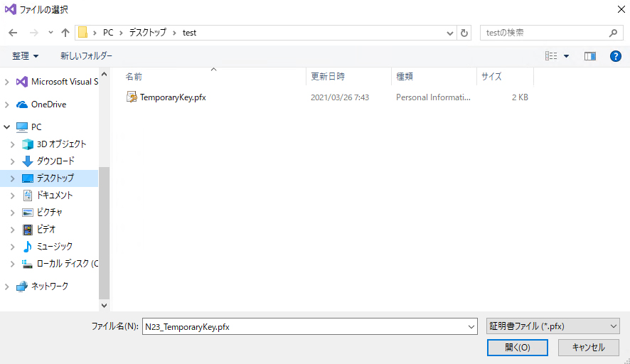Sort by 更新日時 column header
The image size is (630, 364).
(x=328, y=76)
